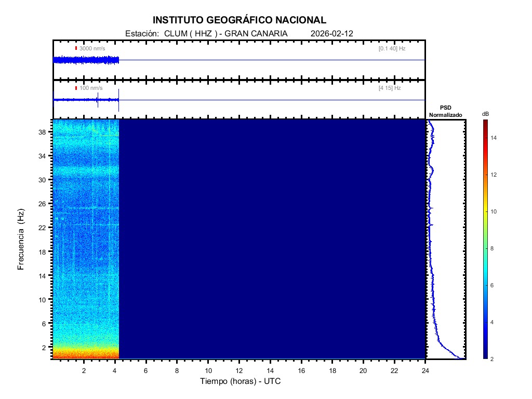Select the INSTITUTO GEOGRÁFICO NACIONAL title
532x399 pixels.
[x=240, y=20]
